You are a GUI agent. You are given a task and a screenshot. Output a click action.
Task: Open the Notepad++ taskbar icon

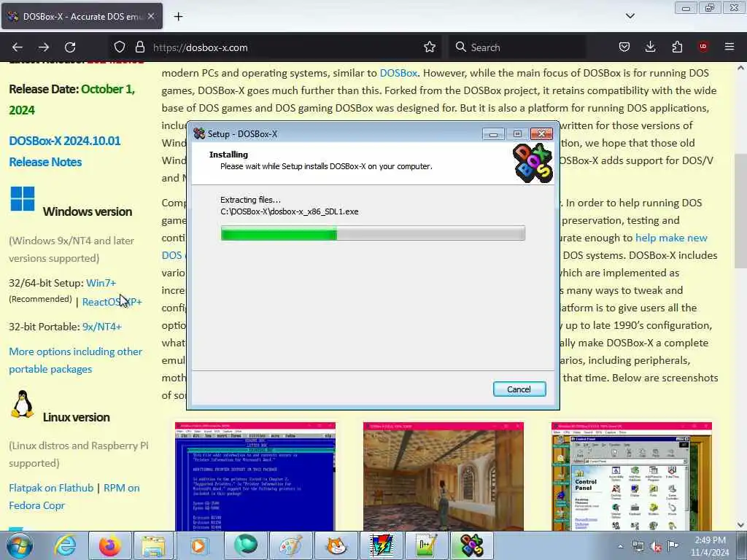click(x=427, y=545)
